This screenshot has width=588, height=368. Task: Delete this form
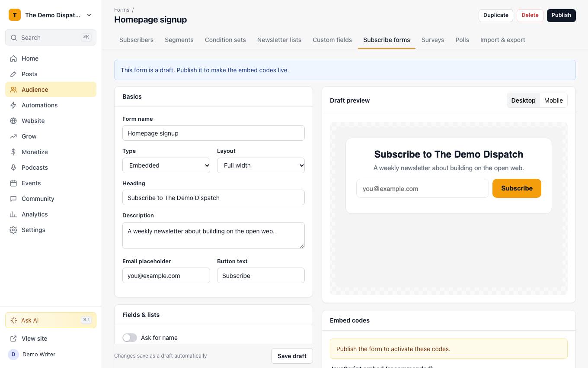[x=530, y=15]
